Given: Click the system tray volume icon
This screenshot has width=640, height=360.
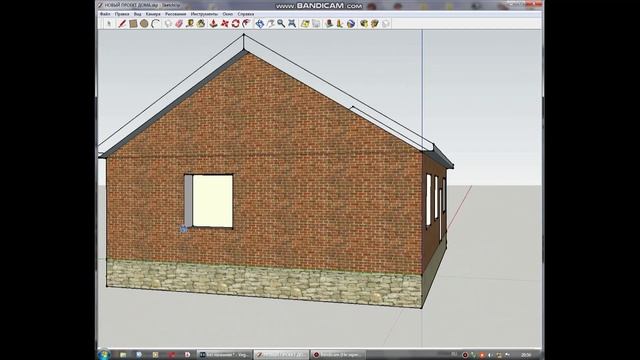Looking at the screenshot, I should point(490,355).
